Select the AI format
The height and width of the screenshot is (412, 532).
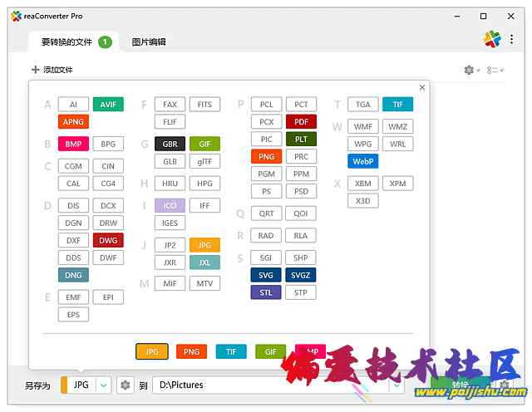pyautogui.click(x=73, y=105)
